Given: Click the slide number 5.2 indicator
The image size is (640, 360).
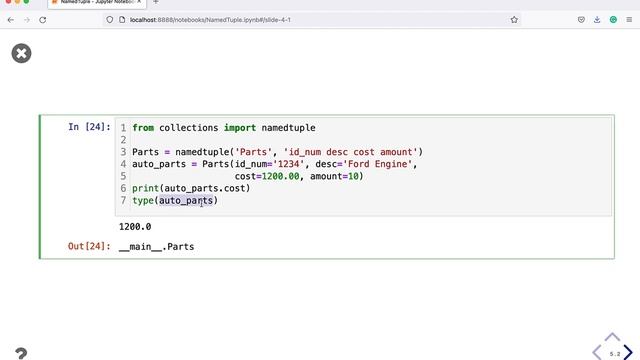Looking at the screenshot, I should (615, 354).
